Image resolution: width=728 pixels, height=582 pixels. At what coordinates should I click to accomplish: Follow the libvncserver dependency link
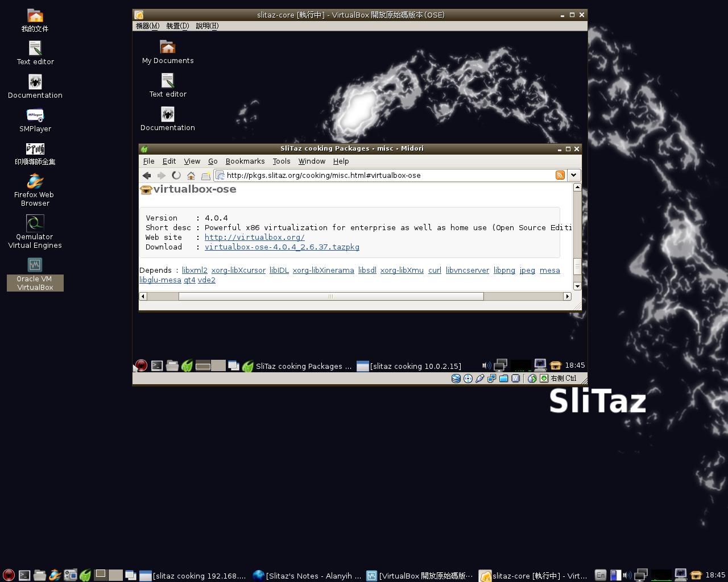[x=467, y=270]
